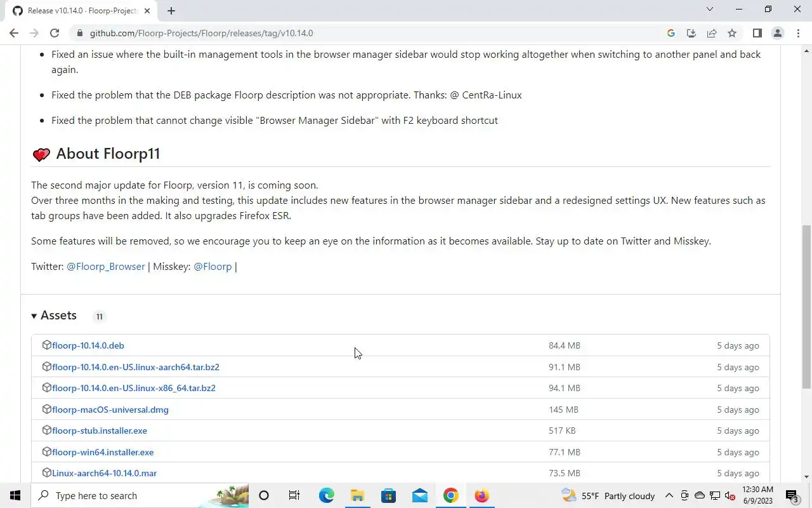Download Linux-aarch64-10.14.0.mar
The image size is (812, 508).
(104, 473)
